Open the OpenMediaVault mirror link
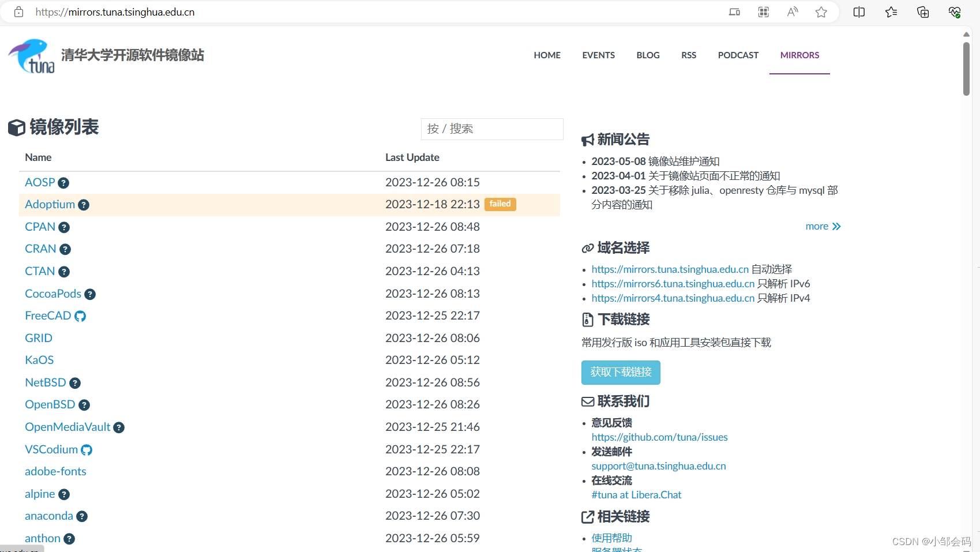The width and height of the screenshot is (980, 552). [x=67, y=427]
